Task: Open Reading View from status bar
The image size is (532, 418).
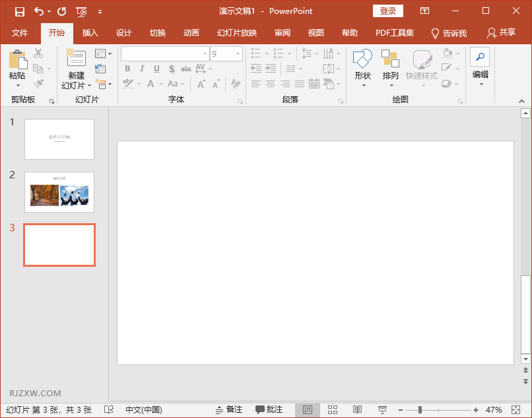Action: point(357,410)
